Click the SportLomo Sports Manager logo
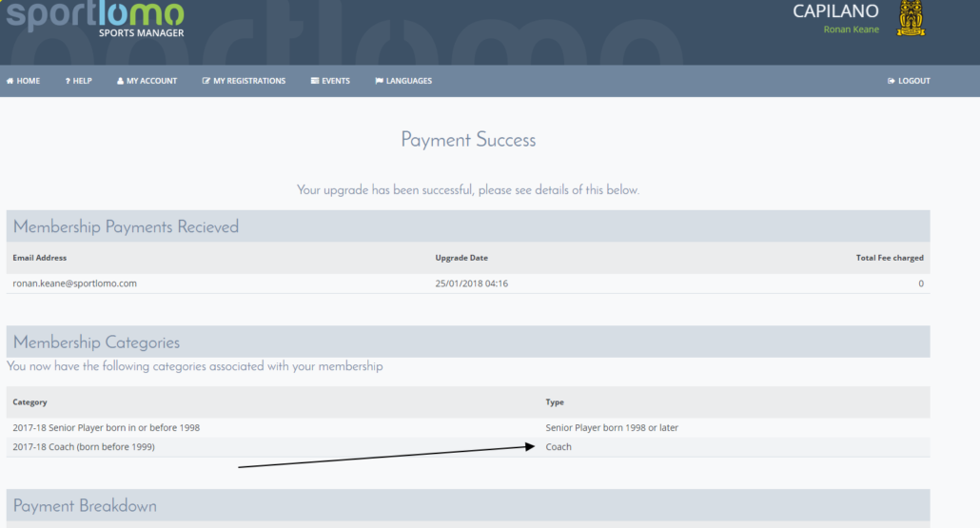Image resolution: width=980 pixels, height=528 pixels. click(x=95, y=19)
